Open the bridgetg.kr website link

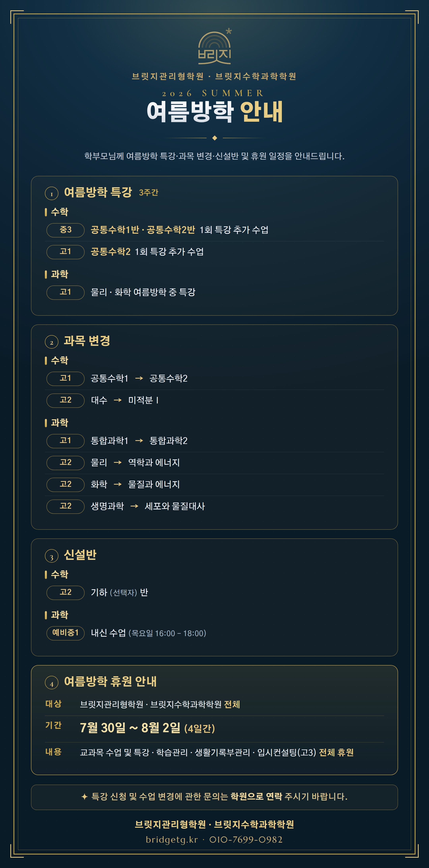[172, 840]
